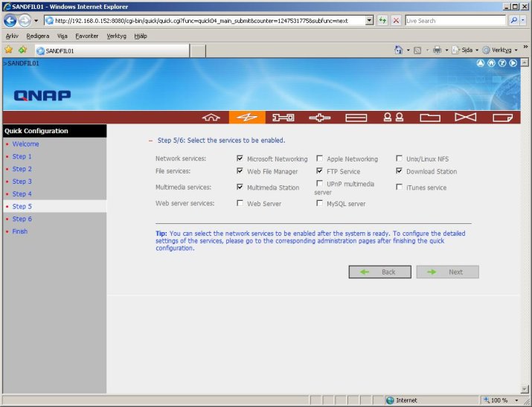Enable Apple Networking checkbox
Image resolution: width=532 pixels, height=407 pixels.
click(320, 158)
